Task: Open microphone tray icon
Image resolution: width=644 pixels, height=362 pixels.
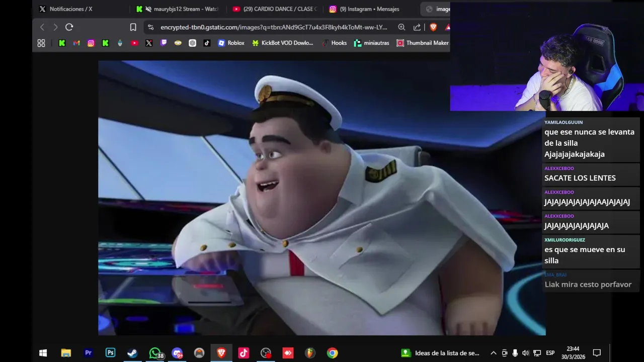Action: [x=515, y=353]
